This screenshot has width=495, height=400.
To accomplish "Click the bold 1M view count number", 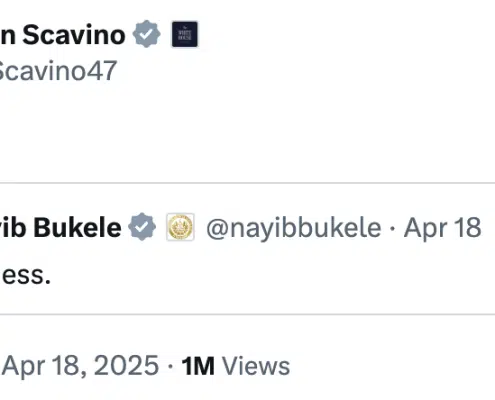I will [198, 366].
